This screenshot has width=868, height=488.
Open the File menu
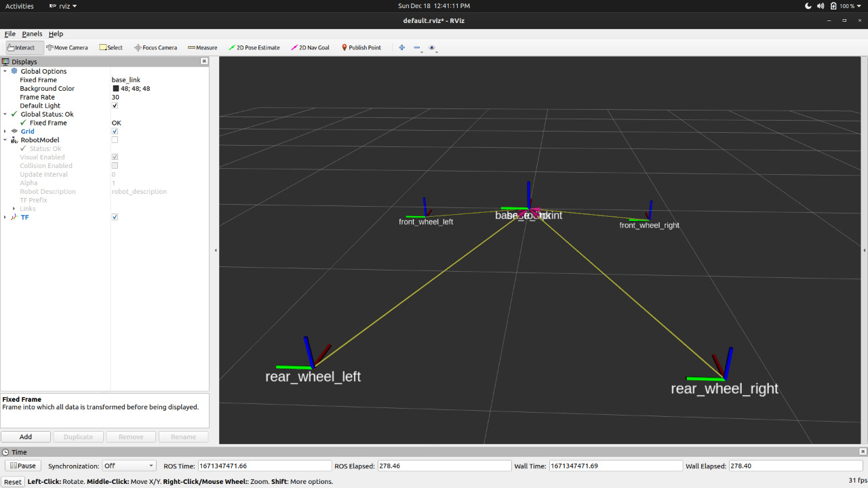click(10, 33)
